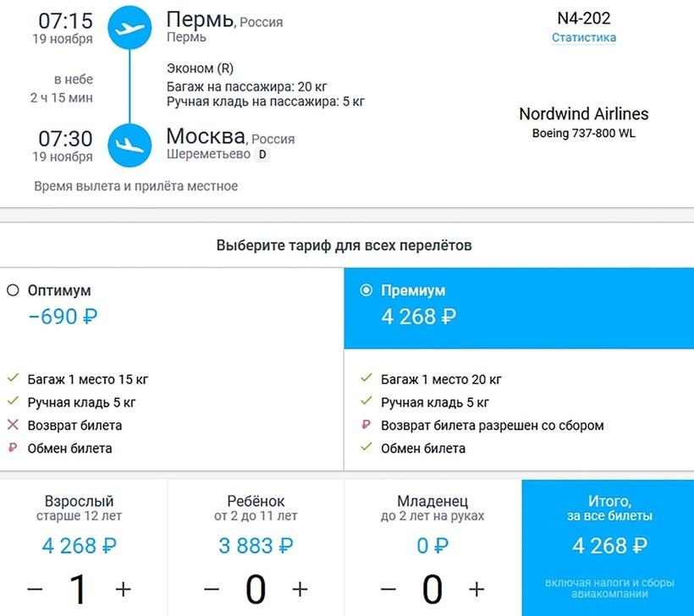Click the Итого за все билеты total panel
The image size is (694, 616).
coord(607,546)
